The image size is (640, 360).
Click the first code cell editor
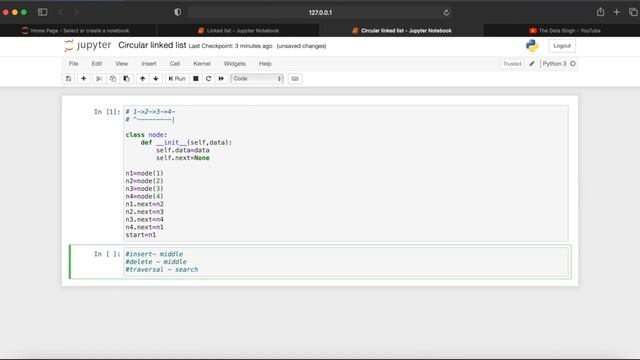coord(346,173)
